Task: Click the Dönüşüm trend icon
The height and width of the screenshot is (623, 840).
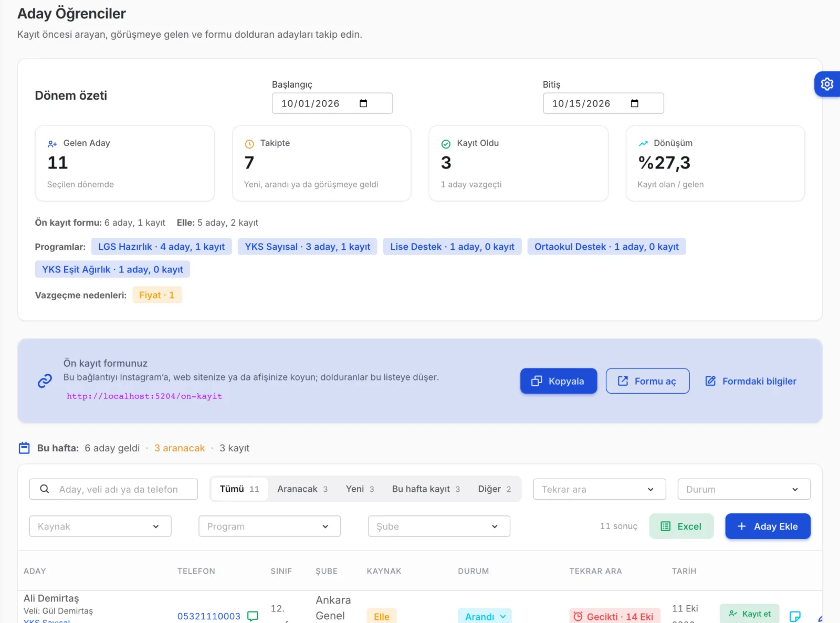Action: [x=643, y=143]
